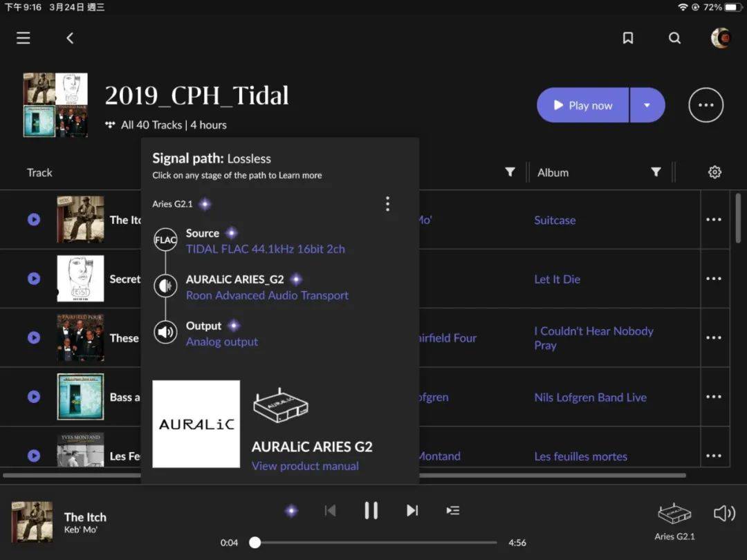
Task: Open the track list settings gear
Action: pos(714,172)
